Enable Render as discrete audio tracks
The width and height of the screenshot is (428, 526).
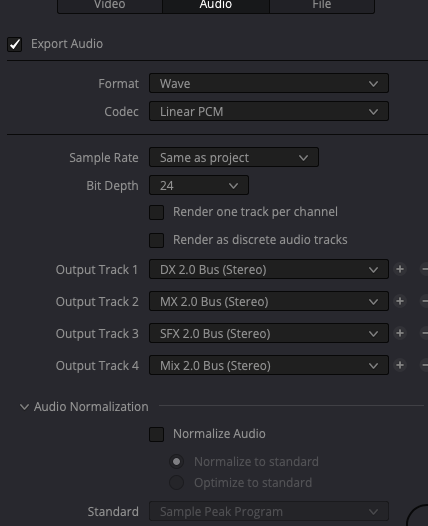156,240
